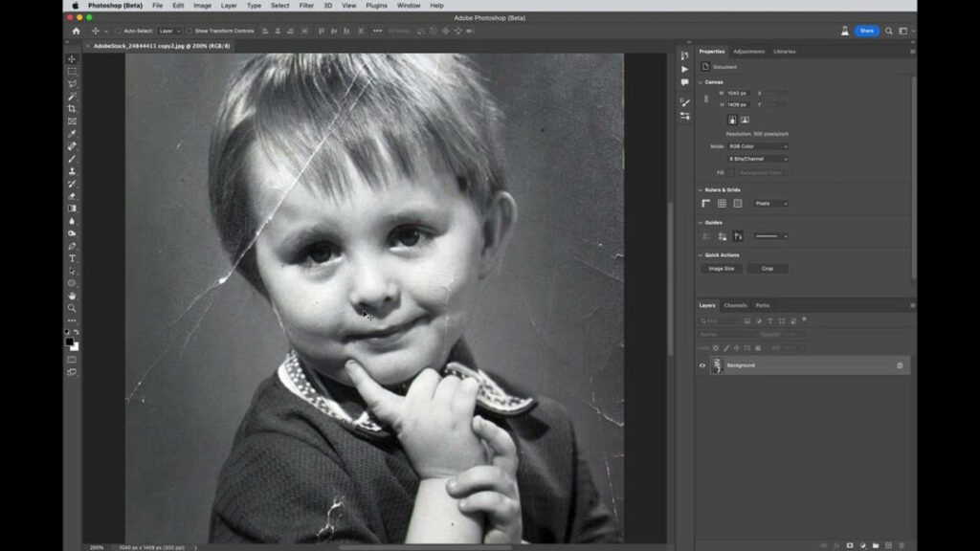Click the background color swatch

(x=75, y=347)
